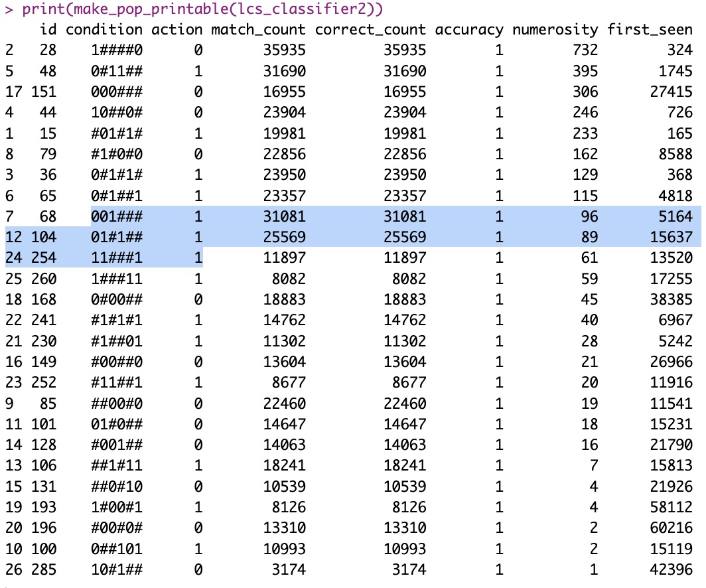
Task: Select correct_count value 19981
Action: tap(404, 133)
